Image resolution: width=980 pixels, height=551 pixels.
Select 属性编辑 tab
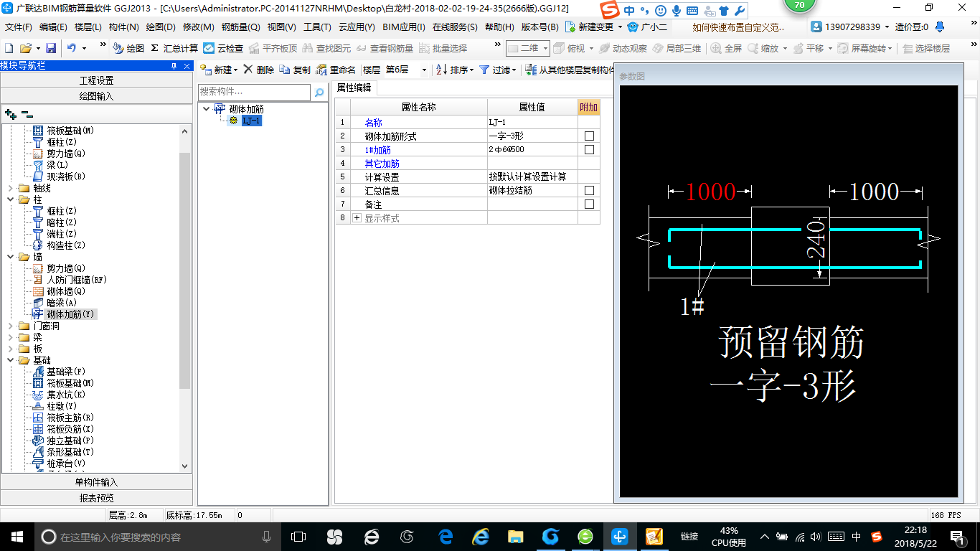coord(354,88)
